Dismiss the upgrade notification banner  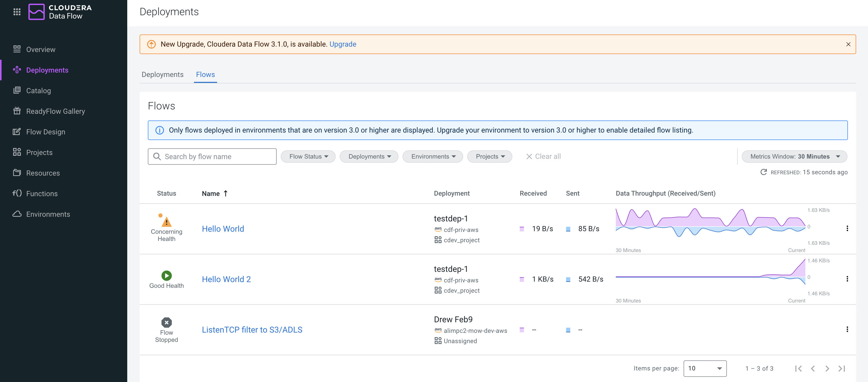pos(848,44)
